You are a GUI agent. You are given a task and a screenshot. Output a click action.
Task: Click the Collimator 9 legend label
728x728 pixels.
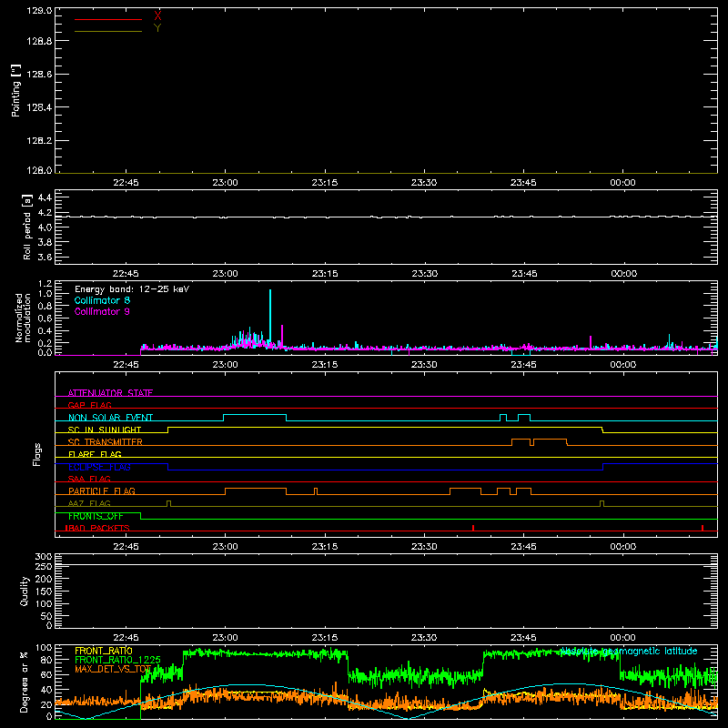click(x=102, y=311)
